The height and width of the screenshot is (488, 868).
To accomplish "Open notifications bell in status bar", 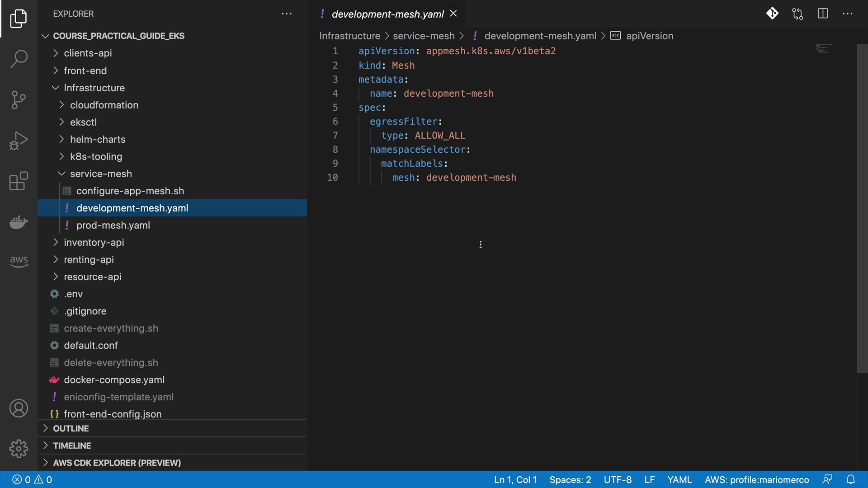I will click(x=851, y=479).
